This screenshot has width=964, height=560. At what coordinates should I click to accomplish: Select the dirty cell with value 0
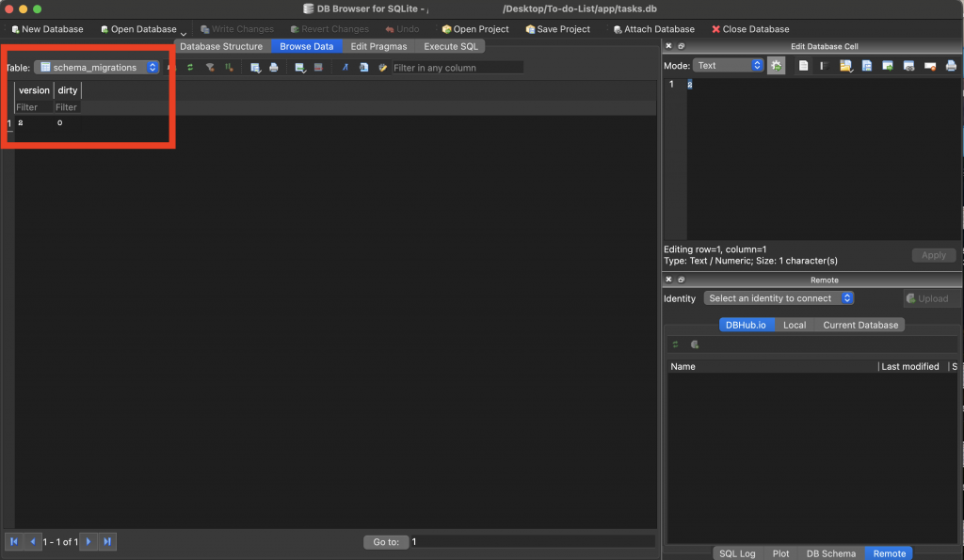tap(67, 123)
